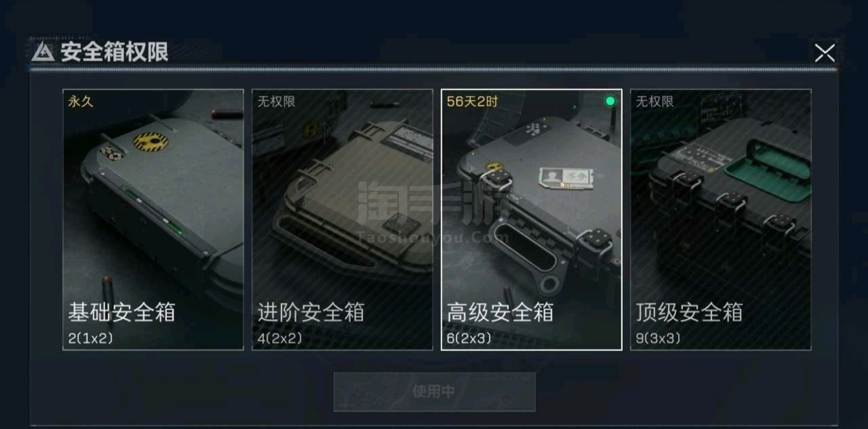868x429 pixels.
Task: Click the 6(2x3) capacity text
Action: pos(469,338)
